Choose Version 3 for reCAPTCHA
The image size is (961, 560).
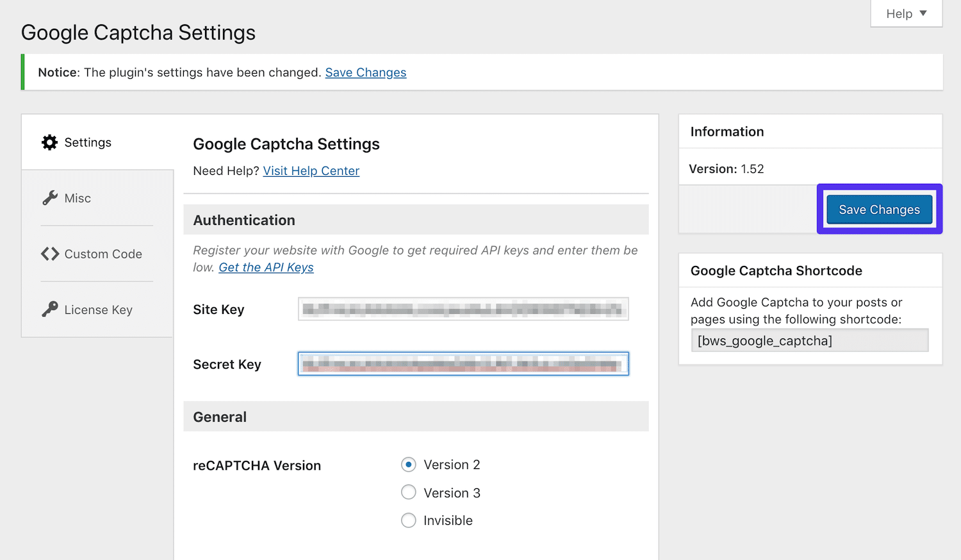pos(408,492)
